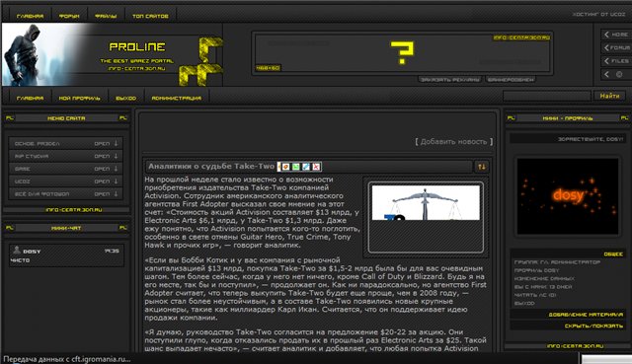Click the Добавление материала link
The width and height of the screenshot is (632, 364).
pos(586,315)
